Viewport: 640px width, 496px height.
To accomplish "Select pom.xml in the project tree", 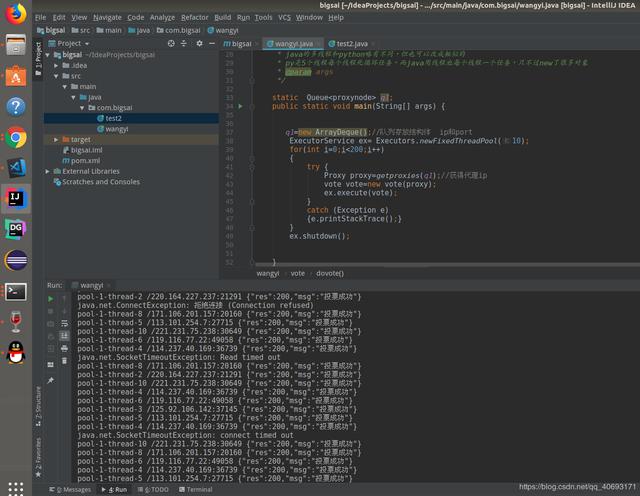I will pyautogui.click(x=85, y=160).
